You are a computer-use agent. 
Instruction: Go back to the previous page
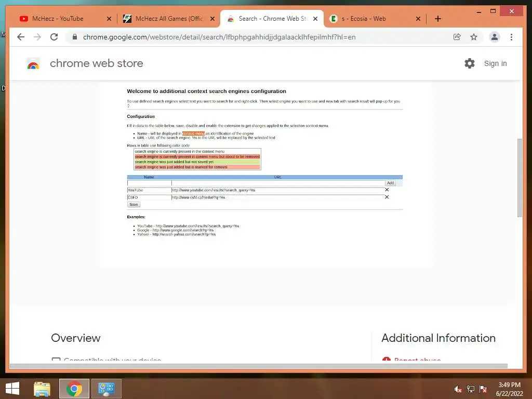pos(21,37)
